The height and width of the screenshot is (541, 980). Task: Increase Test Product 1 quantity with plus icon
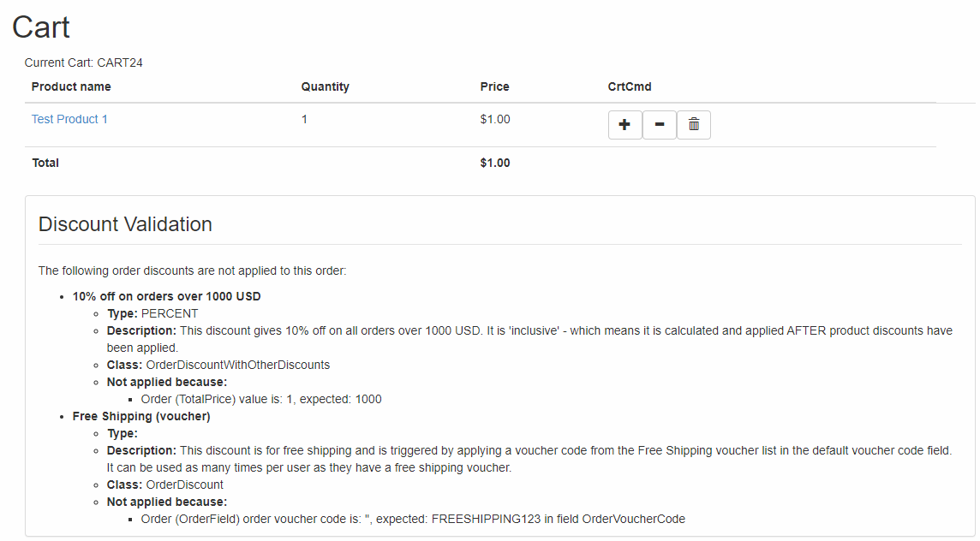pyautogui.click(x=624, y=125)
